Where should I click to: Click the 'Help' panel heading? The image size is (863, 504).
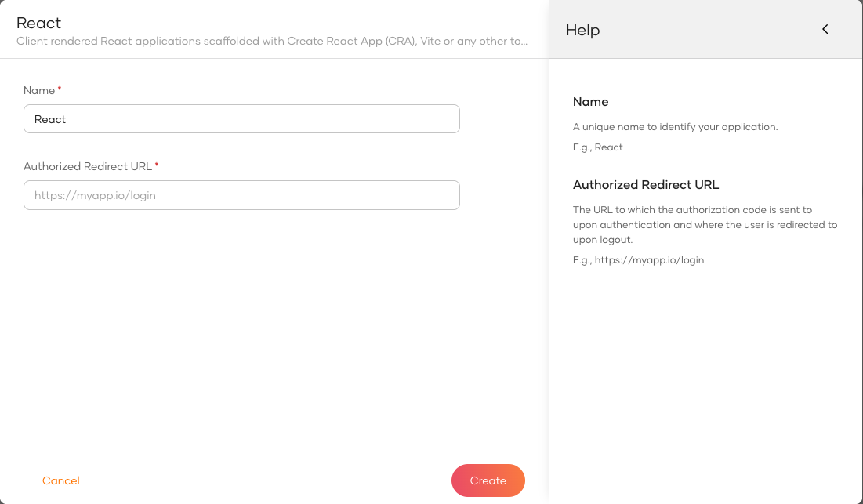583,30
